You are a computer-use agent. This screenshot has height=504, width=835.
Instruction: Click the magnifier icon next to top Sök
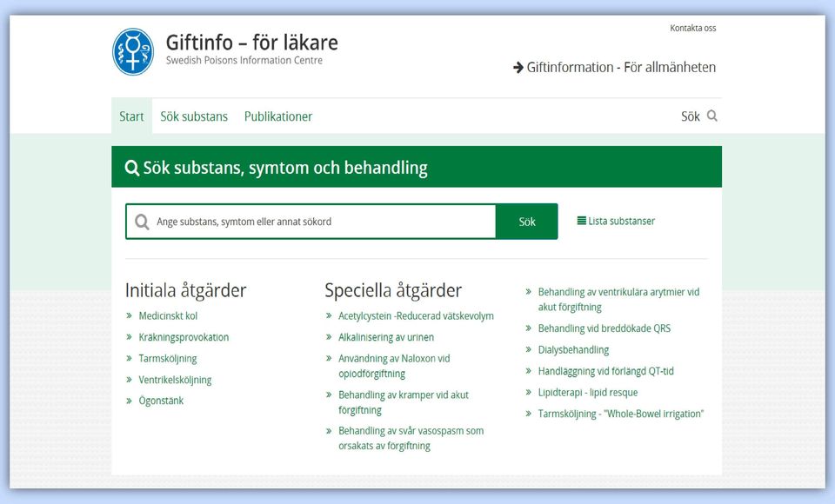[x=712, y=116]
